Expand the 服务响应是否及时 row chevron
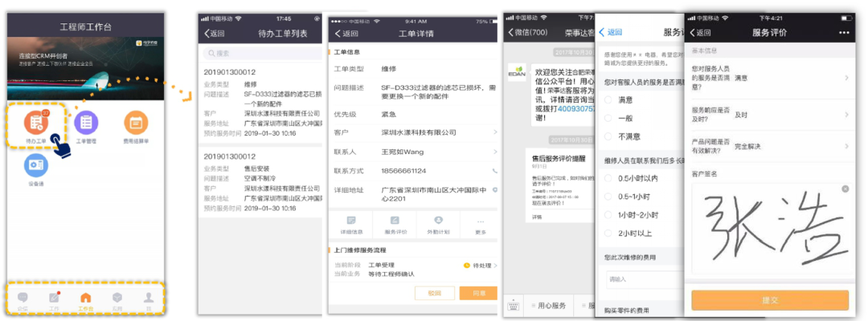 (x=847, y=115)
